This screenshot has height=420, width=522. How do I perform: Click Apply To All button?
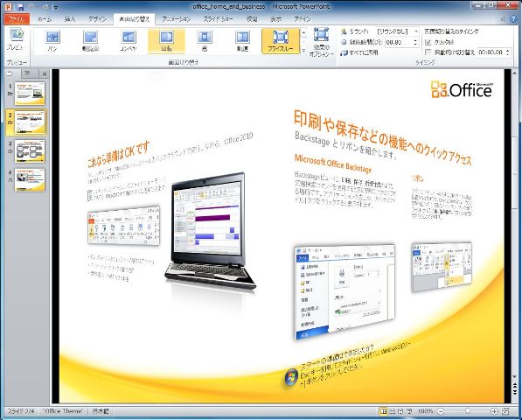click(359, 52)
